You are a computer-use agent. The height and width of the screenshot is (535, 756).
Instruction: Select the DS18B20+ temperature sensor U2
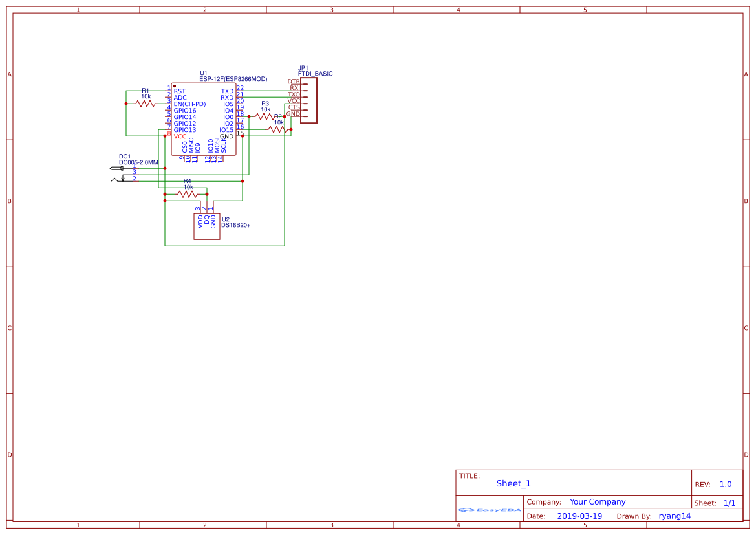point(206,226)
